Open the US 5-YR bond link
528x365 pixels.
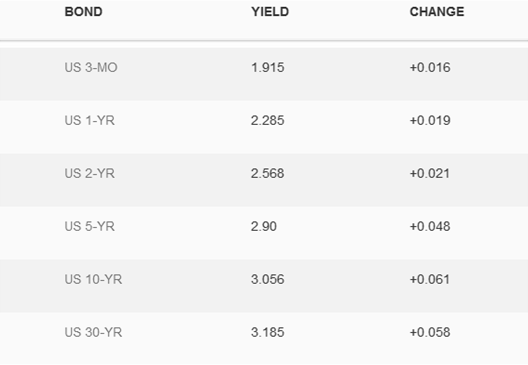90,226
